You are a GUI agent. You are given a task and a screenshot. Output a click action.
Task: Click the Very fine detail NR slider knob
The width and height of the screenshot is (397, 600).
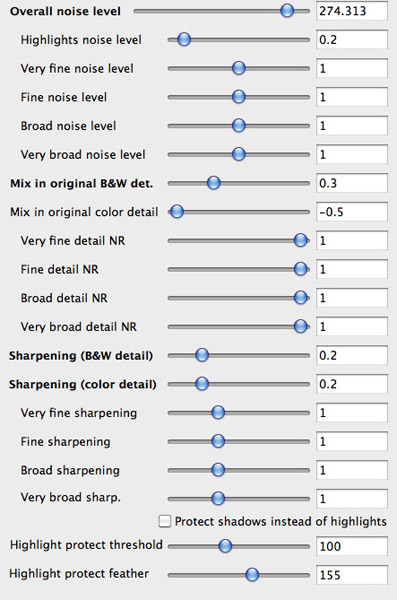(301, 240)
